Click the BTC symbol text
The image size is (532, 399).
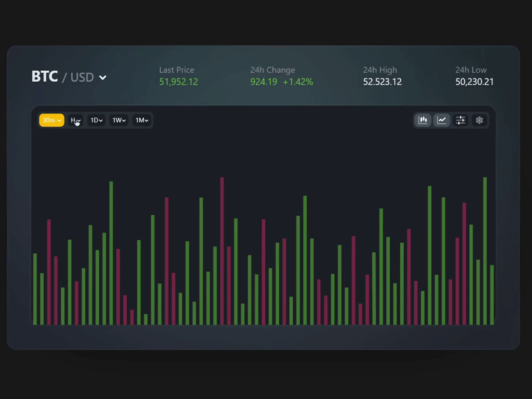click(45, 76)
